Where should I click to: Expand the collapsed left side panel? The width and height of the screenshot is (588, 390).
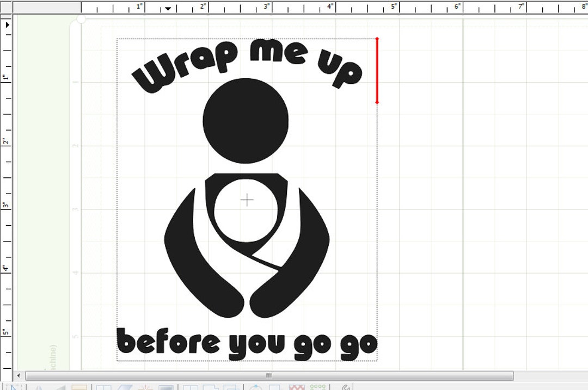click(7, 25)
